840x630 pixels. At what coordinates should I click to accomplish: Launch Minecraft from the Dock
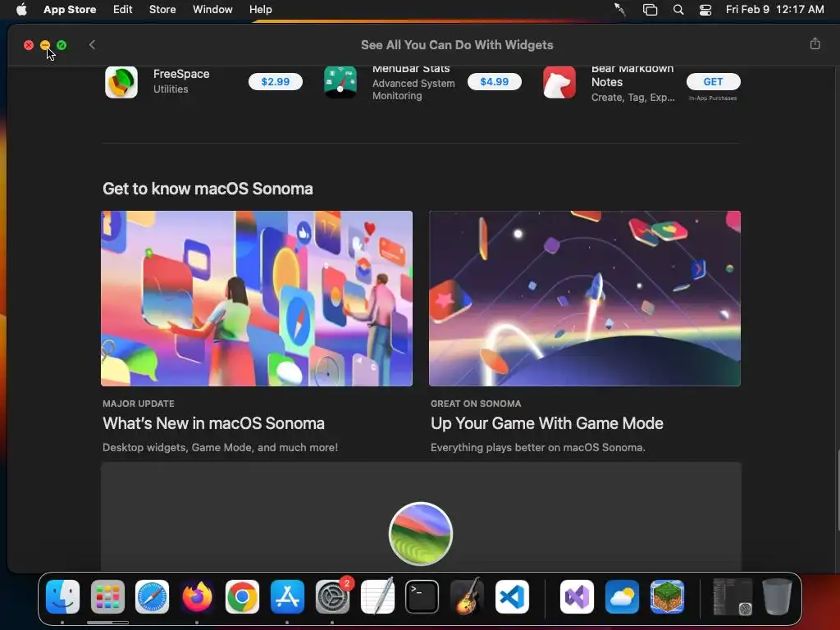pos(667,596)
